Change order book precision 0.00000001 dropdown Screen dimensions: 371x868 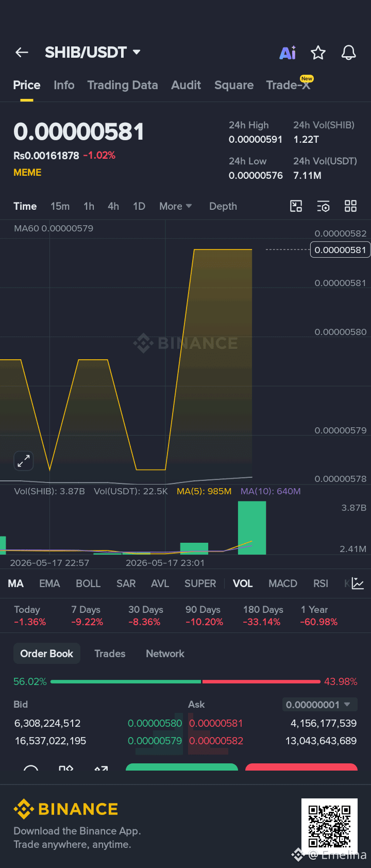click(x=319, y=705)
